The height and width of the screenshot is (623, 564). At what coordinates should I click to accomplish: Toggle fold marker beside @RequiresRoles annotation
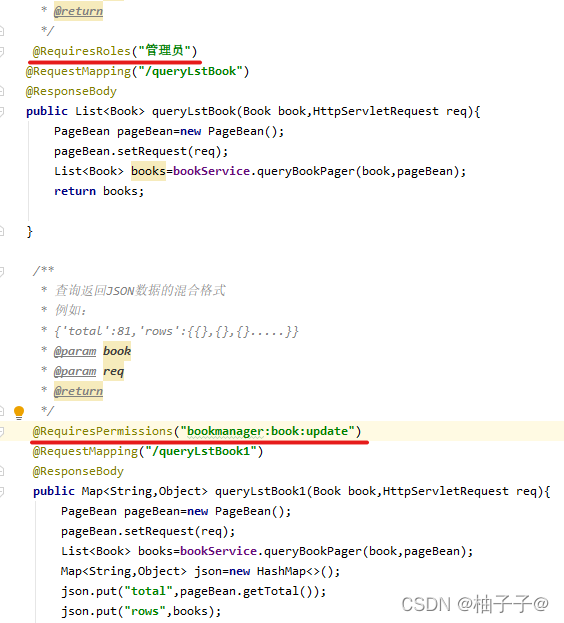[2, 51]
